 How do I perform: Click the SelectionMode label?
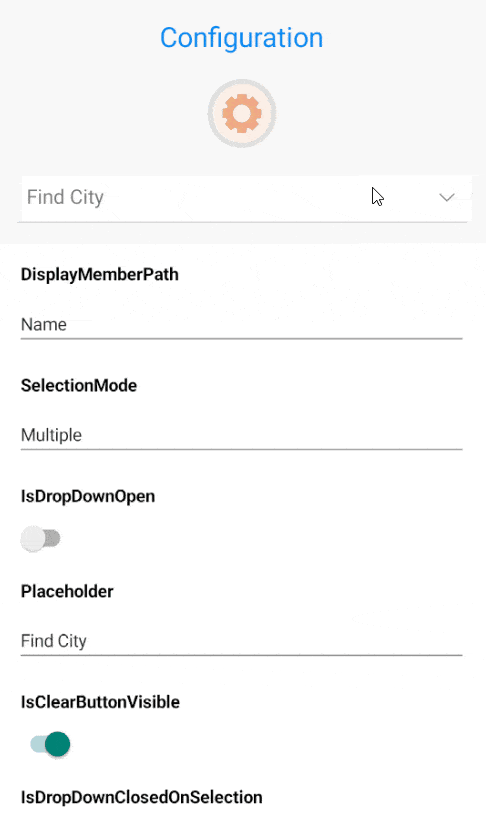(79, 385)
